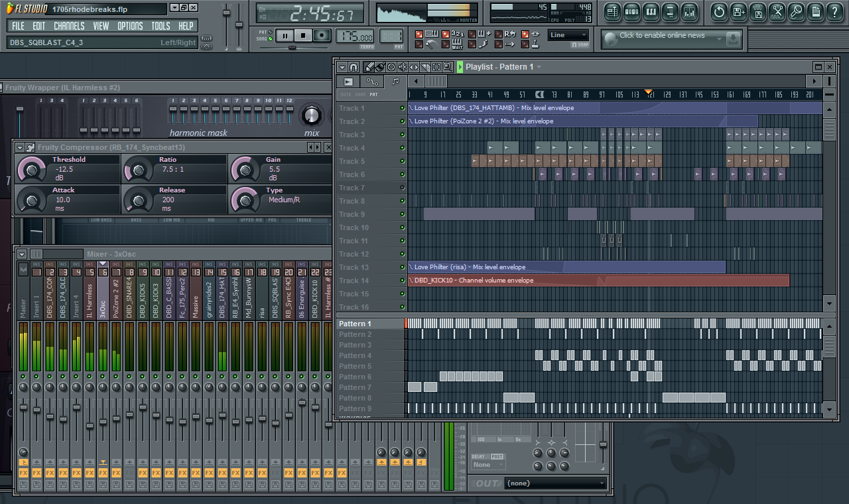Click the Help question mark icon
This screenshot has width=849, height=504.
(834, 11)
